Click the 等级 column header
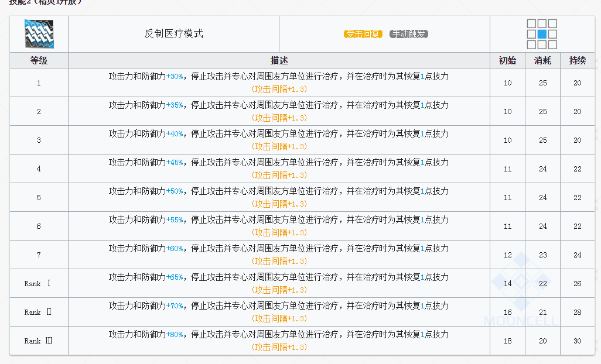Viewport: 601px width, 364px height. (39, 60)
